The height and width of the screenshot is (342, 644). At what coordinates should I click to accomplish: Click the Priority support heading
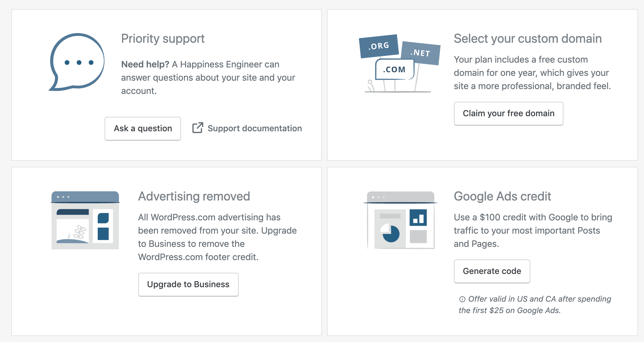point(163,39)
